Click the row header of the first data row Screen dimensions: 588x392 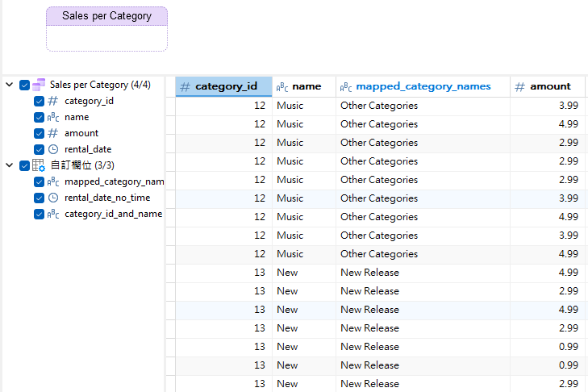click(x=170, y=106)
